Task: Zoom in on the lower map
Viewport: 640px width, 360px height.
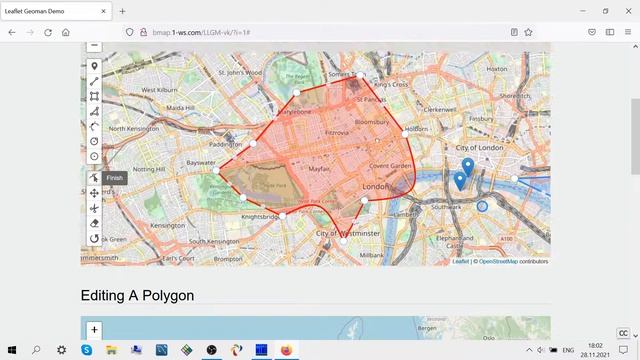Action: pos(94,330)
